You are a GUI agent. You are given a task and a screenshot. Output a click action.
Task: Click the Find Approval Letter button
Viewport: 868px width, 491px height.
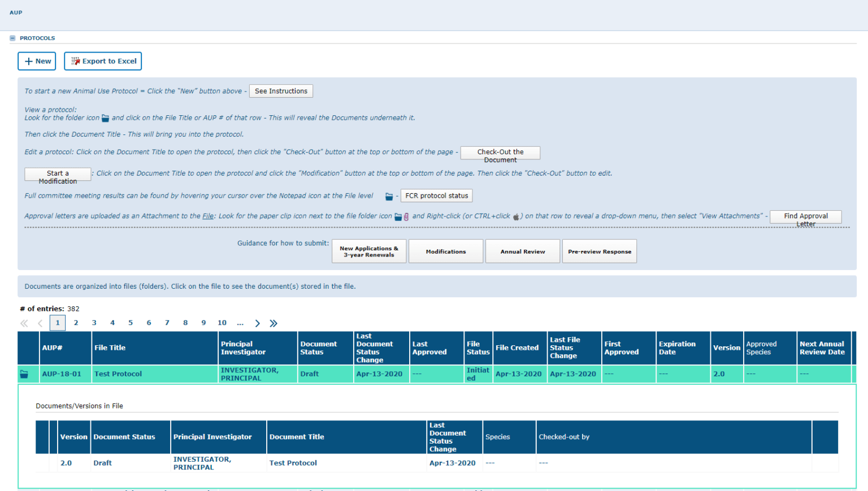(805, 217)
